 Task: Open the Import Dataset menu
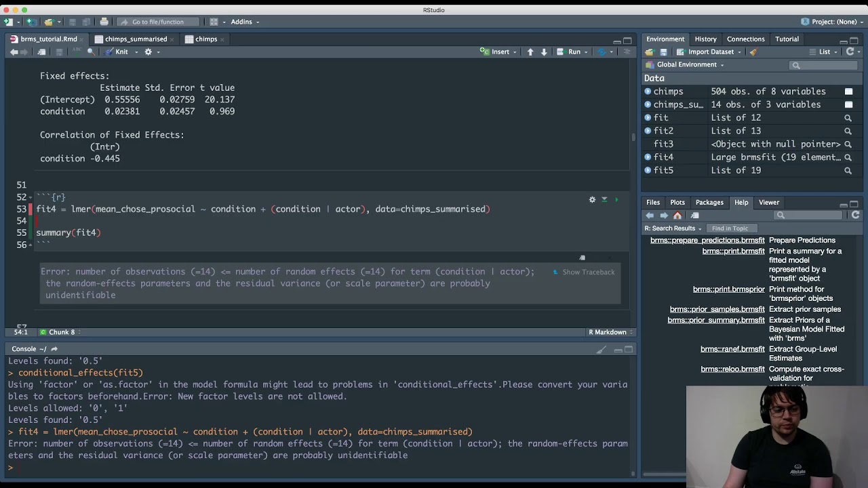[709, 52]
